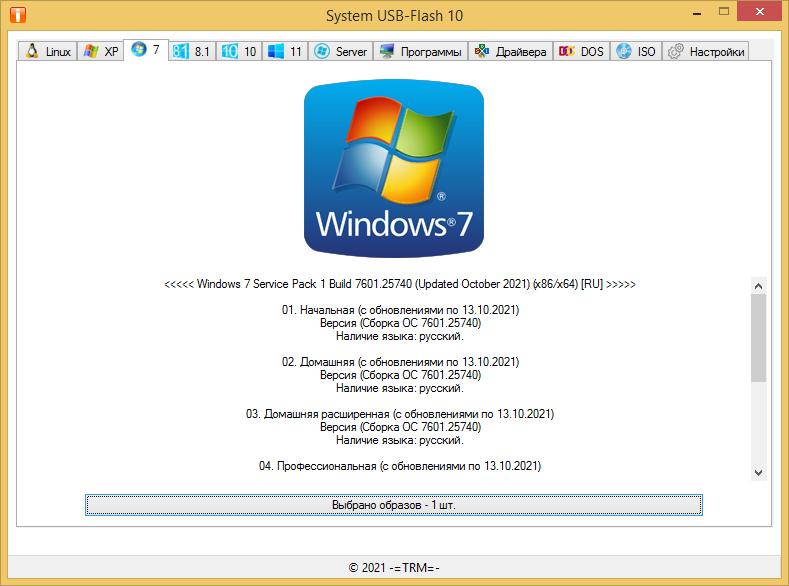Click the ISO disc icon
Viewport: 789px width, 586px height.
(624, 51)
